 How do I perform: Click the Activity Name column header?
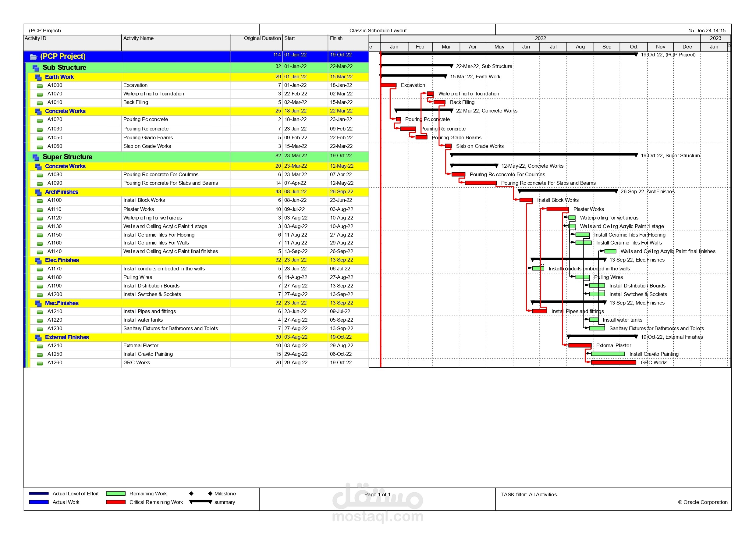(x=176, y=43)
